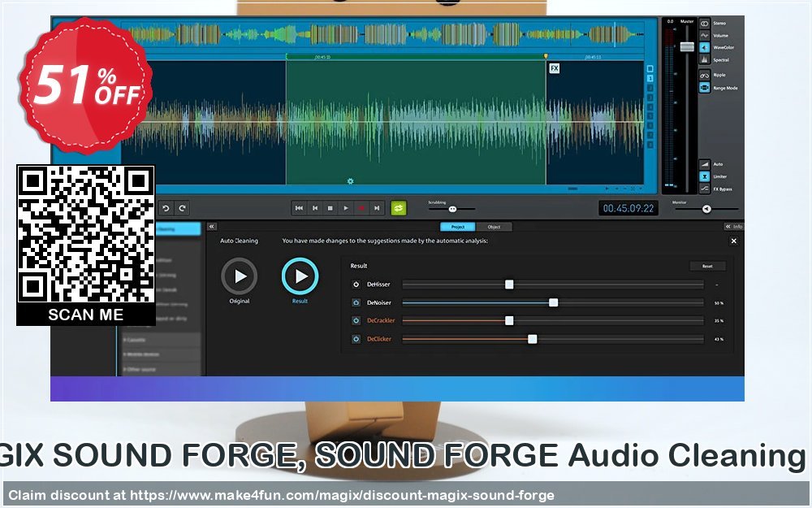The image size is (812, 508).
Task: Toggle the FX Bypass icon
Action: [x=704, y=189]
